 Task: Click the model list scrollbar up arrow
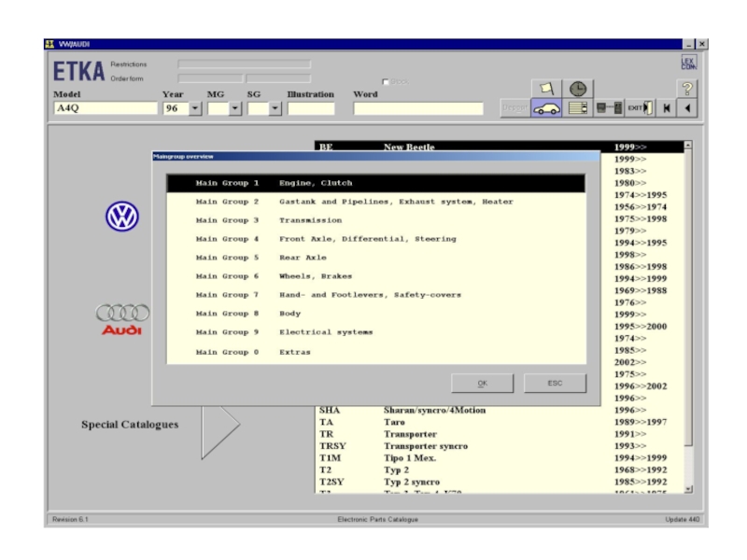tap(688, 145)
